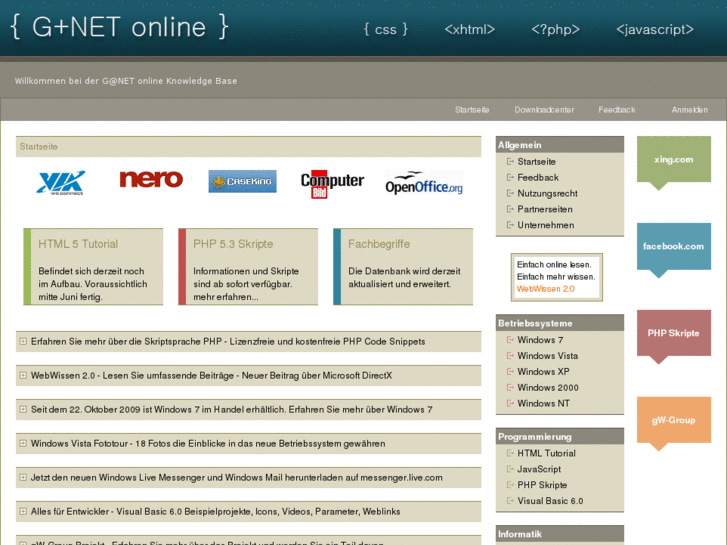This screenshot has width=727, height=545.
Task: Open HTML Tutorial under Programmierung
Action: coord(546,453)
